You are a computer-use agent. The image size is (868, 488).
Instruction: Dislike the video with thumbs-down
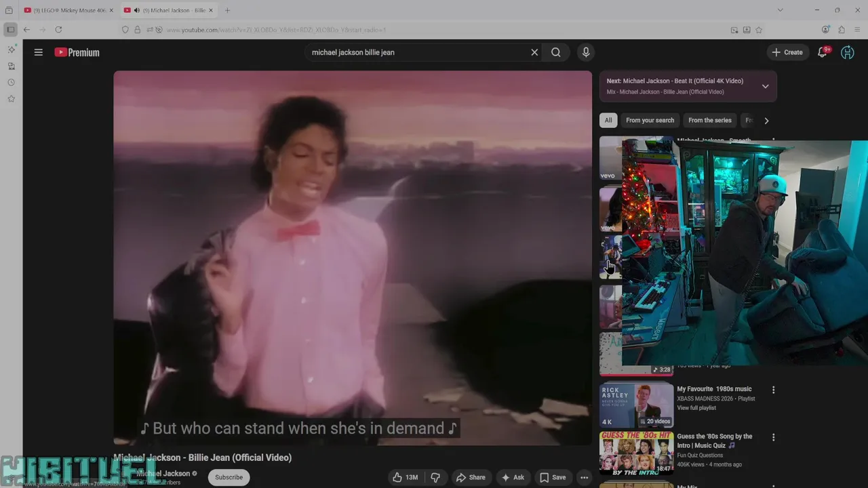click(435, 477)
